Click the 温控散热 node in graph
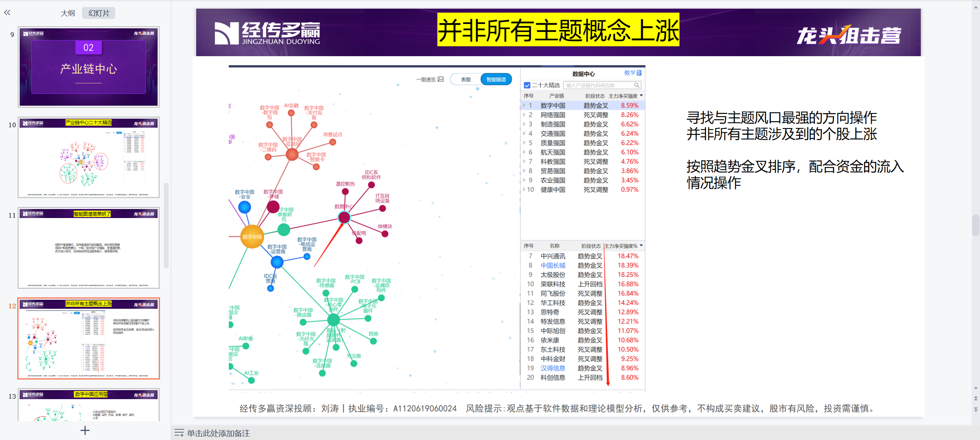The width and height of the screenshot is (980, 440). click(345, 191)
